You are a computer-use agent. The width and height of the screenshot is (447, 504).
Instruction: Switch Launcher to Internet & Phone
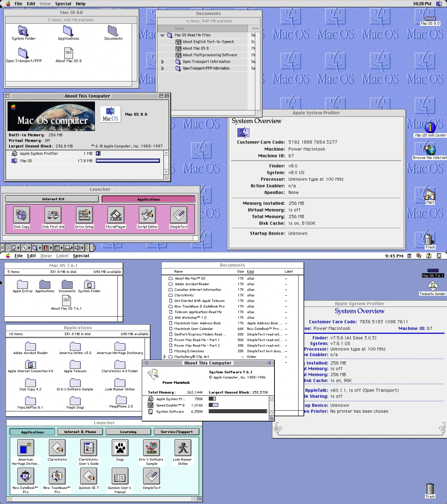point(80,432)
